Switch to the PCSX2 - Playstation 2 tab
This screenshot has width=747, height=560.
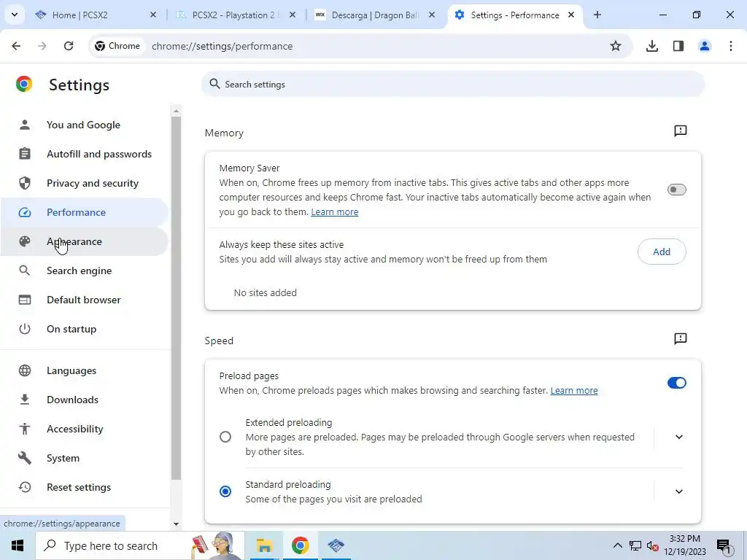235,15
